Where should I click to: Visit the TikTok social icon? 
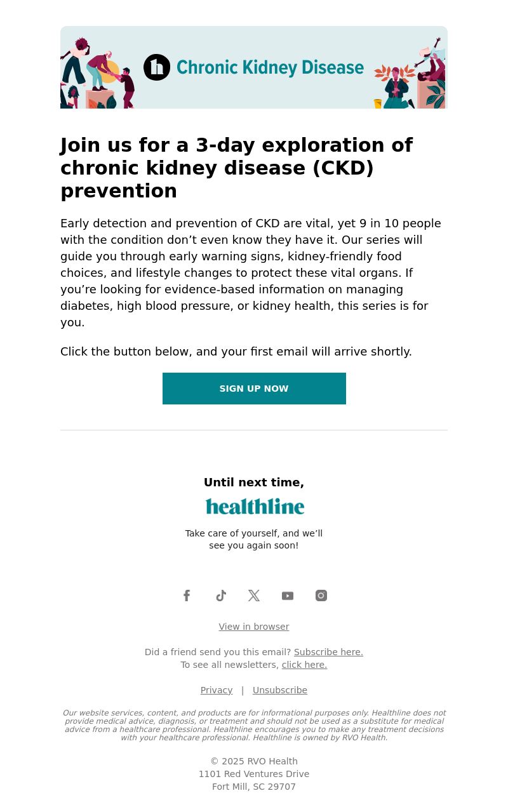(x=220, y=596)
